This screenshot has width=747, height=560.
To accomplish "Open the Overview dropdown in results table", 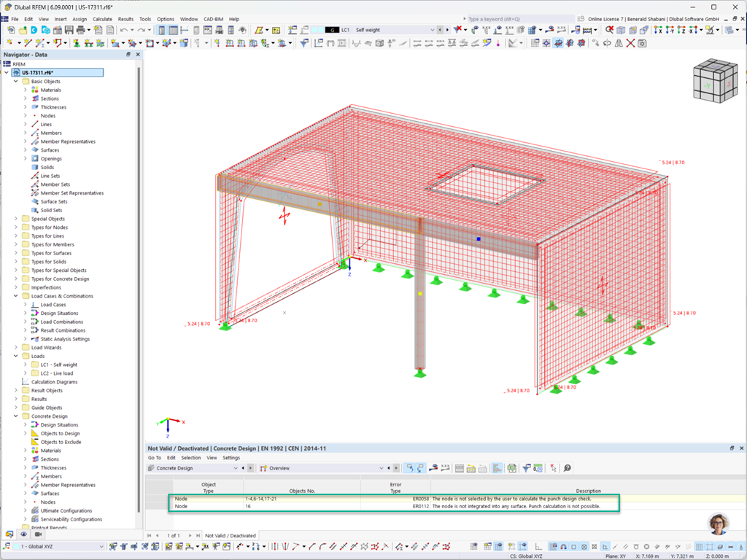I will 381,468.
